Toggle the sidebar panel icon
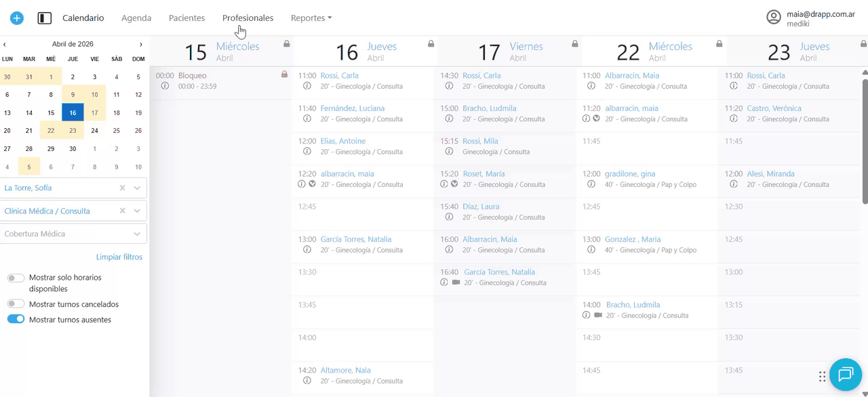 pos(45,18)
